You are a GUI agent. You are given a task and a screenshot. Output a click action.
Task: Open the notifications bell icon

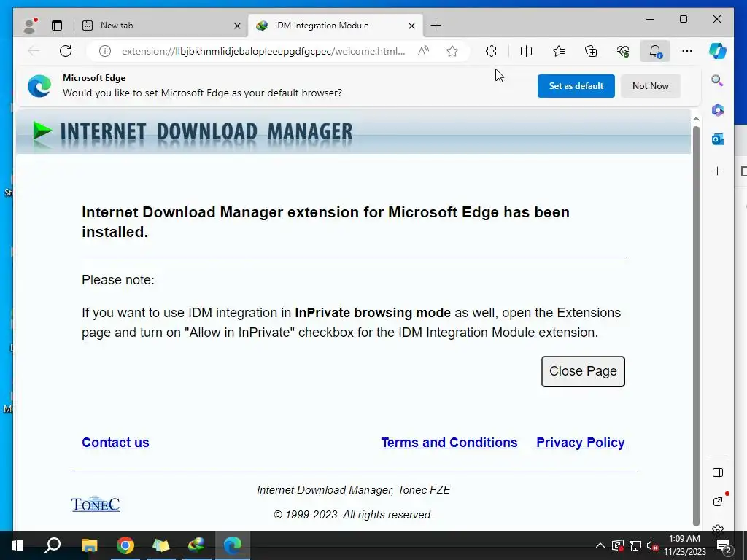[x=655, y=51]
